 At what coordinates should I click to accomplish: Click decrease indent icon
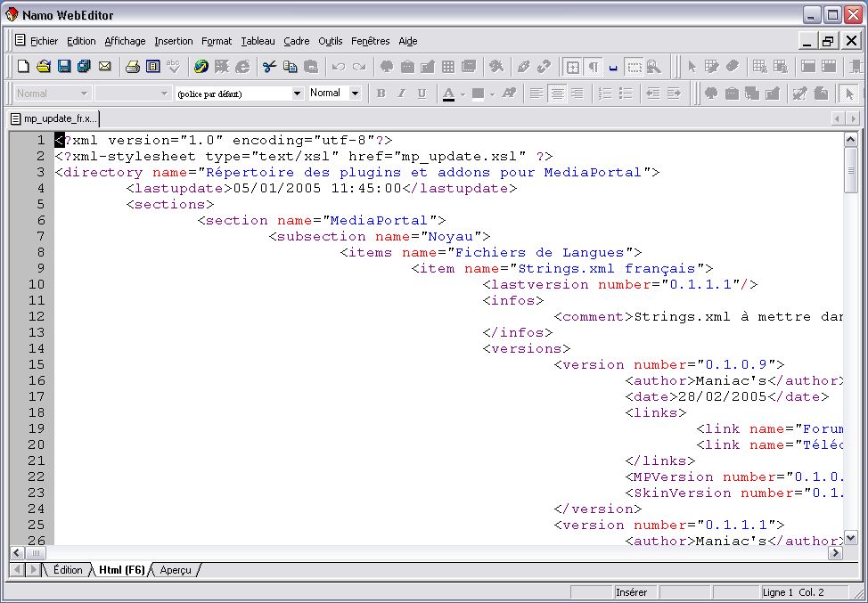click(653, 94)
